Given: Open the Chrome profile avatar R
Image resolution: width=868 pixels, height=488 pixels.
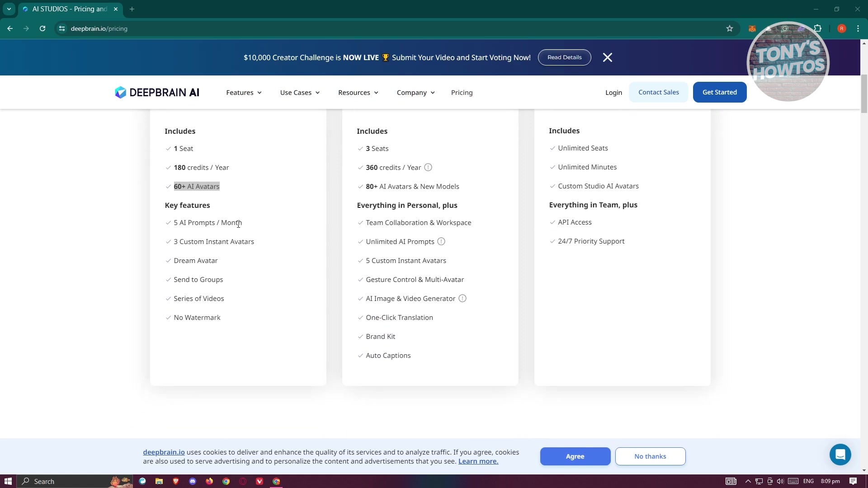Looking at the screenshot, I should pos(841,28).
